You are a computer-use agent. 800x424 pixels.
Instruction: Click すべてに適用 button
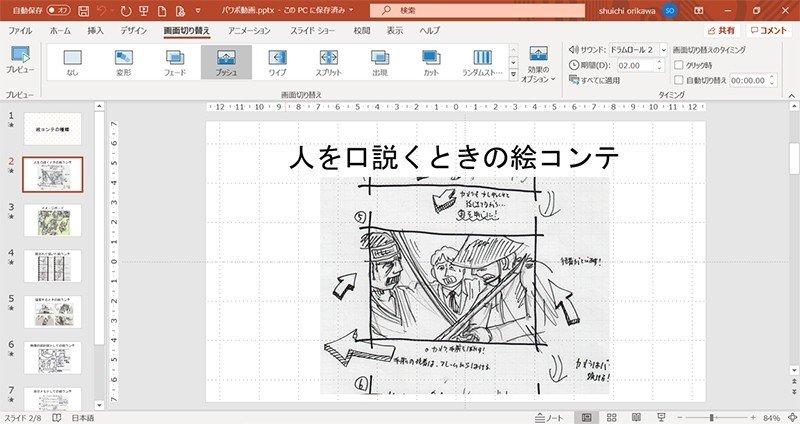pos(594,80)
